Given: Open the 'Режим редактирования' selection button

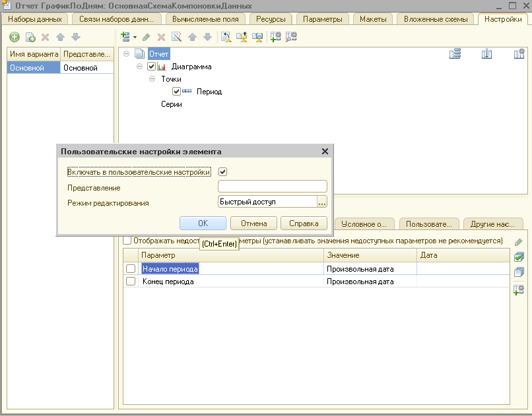Looking at the screenshot, I should [x=322, y=202].
